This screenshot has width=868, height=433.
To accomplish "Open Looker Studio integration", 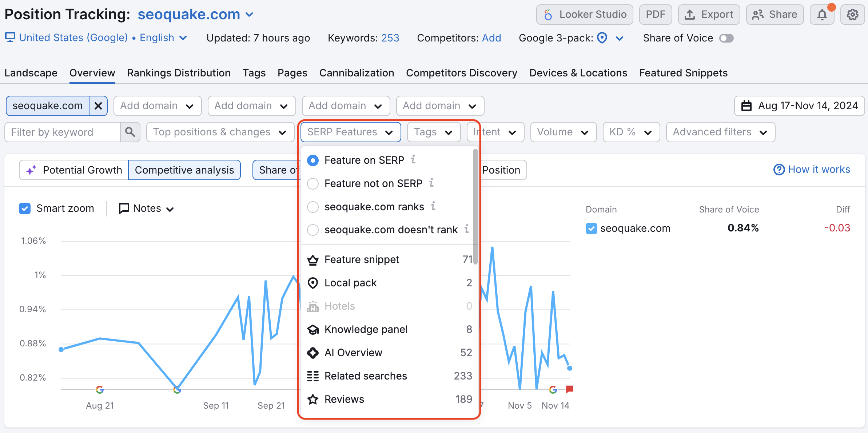I will coord(585,15).
